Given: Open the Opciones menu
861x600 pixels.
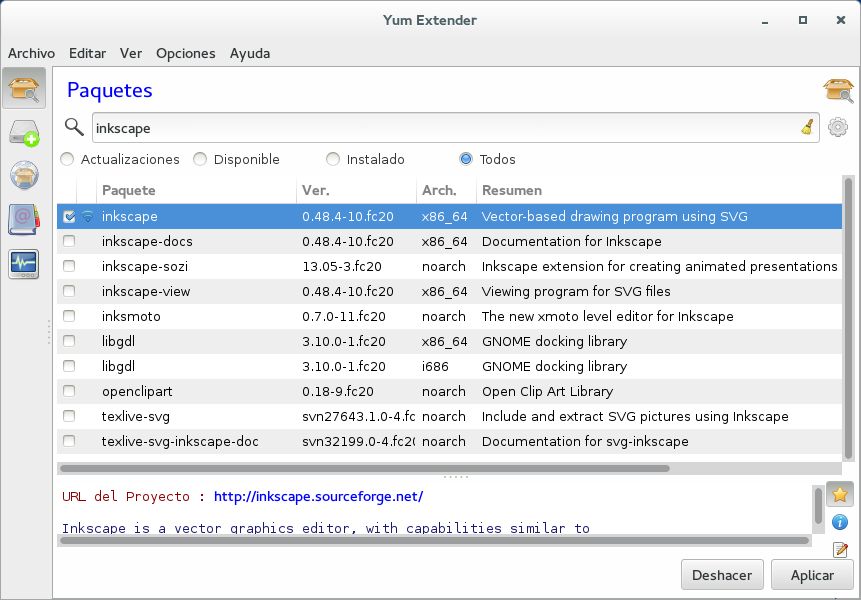Looking at the screenshot, I should pyautogui.click(x=185, y=53).
